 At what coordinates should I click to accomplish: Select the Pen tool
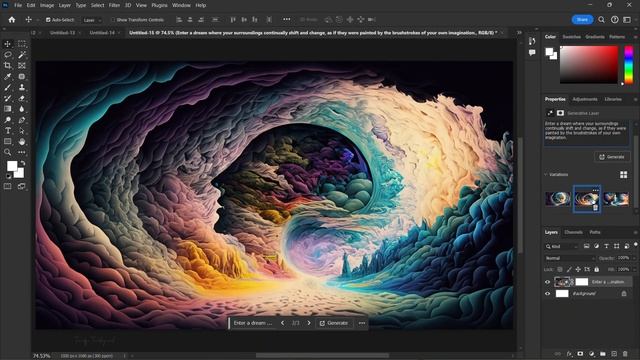[x=22, y=120]
